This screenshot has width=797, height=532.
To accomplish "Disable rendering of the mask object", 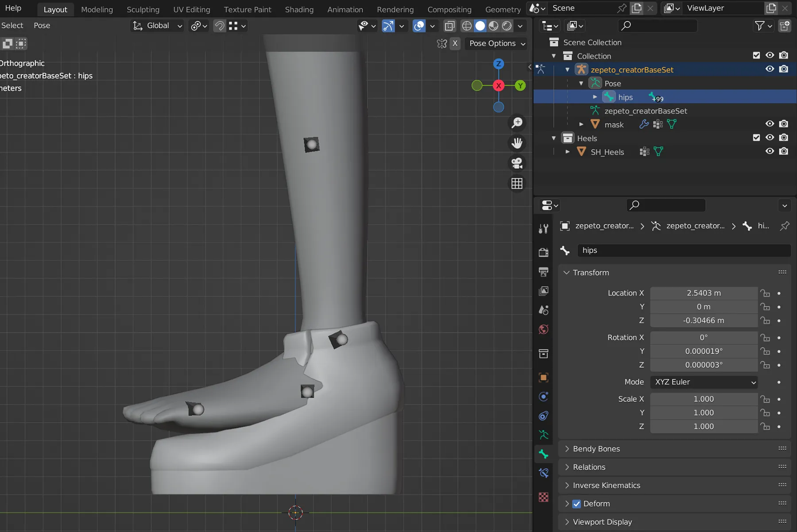I will (784, 124).
